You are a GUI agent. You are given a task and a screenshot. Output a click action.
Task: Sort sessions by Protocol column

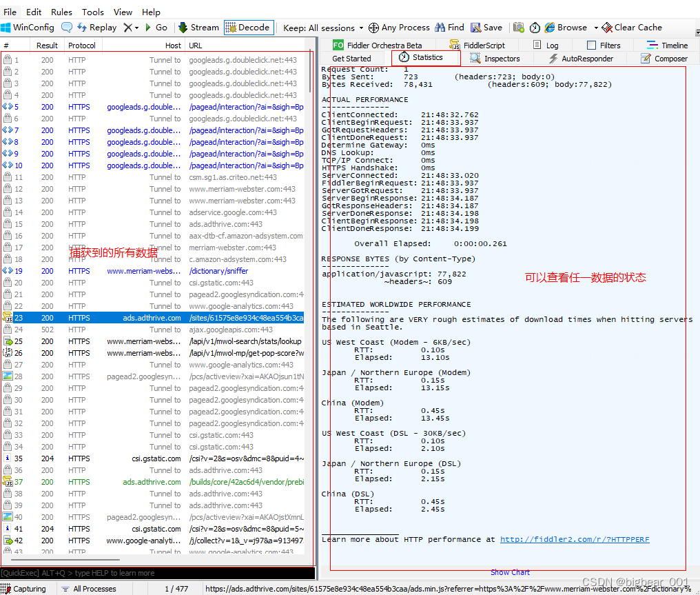[82, 46]
